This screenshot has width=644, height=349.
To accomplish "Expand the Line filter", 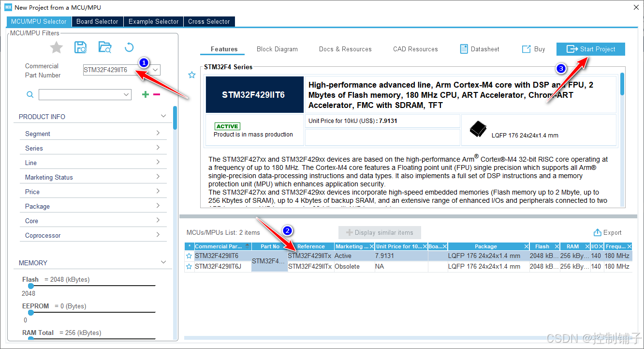I will click(x=158, y=162).
